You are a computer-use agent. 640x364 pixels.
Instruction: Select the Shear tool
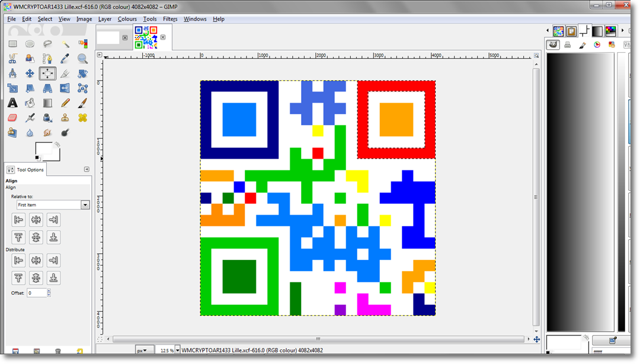click(30, 88)
